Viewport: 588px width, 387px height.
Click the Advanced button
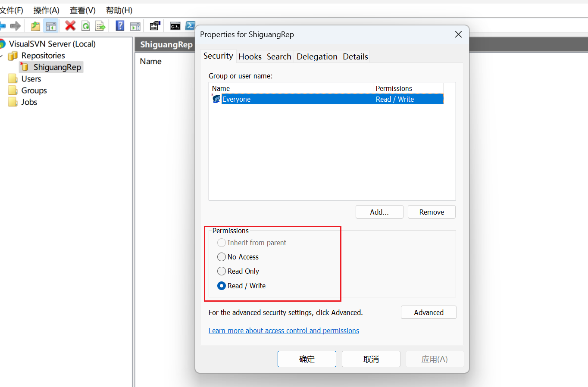[428, 312]
